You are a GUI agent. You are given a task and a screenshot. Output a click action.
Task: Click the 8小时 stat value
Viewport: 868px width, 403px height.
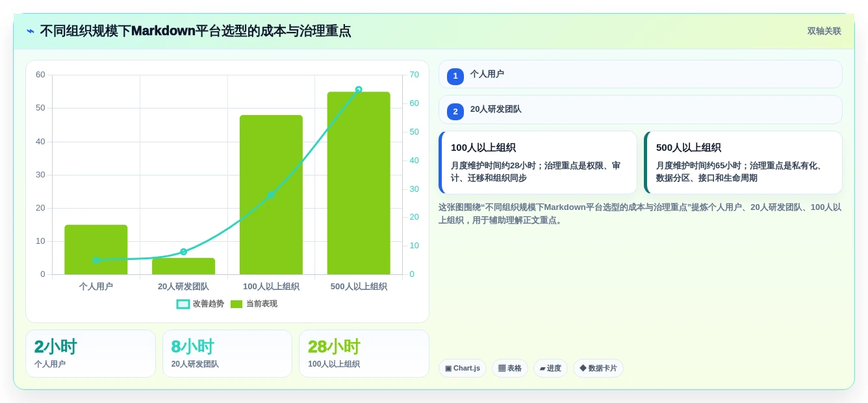(x=193, y=346)
